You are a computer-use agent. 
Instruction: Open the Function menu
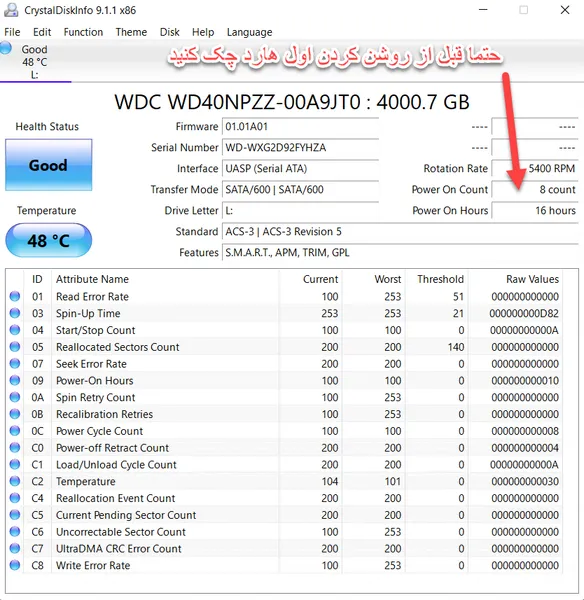pos(83,32)
